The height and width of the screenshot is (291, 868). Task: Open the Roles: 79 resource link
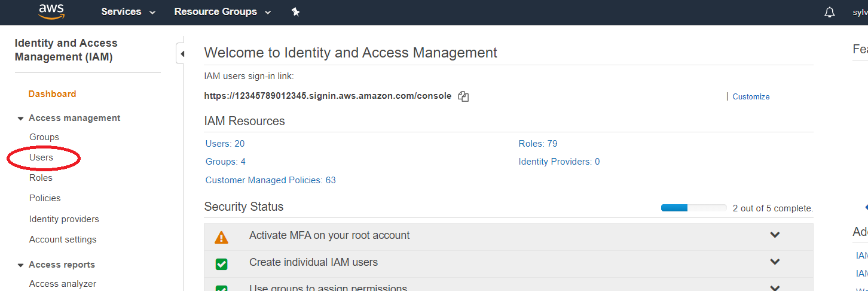pos(538,144)
